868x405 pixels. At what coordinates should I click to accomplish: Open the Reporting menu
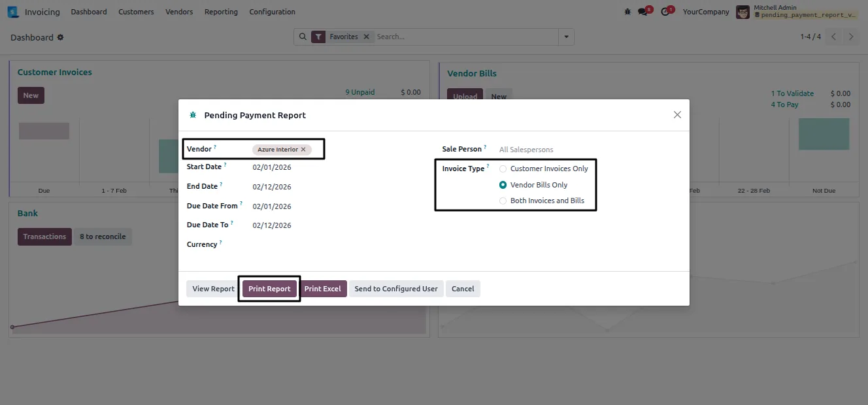click(221, 12)
